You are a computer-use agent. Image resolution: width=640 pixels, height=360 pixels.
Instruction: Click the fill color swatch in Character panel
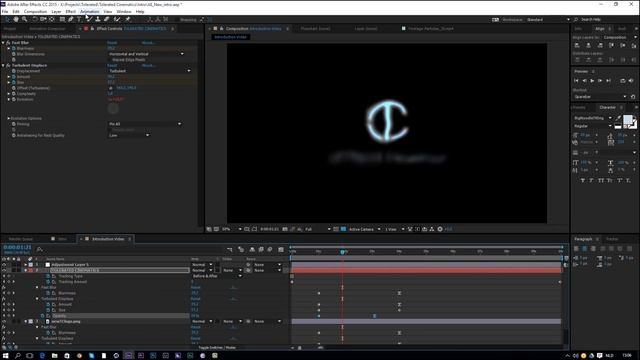pyautogui.click(x=628, y=120)
